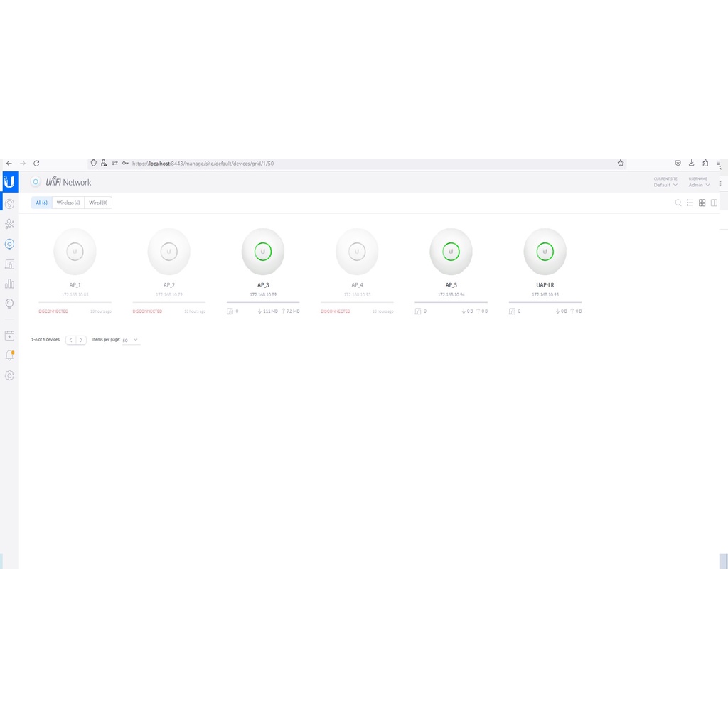Viewport: 728px width, 728px height.
Task: Click the shield tracking protection icon
Action: click(x=93, y=163)
